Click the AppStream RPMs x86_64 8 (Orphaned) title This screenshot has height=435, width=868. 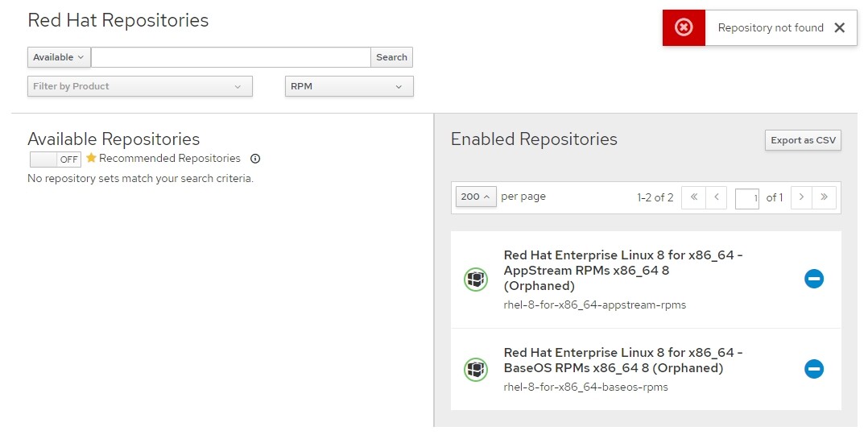[x=622, y=271]
